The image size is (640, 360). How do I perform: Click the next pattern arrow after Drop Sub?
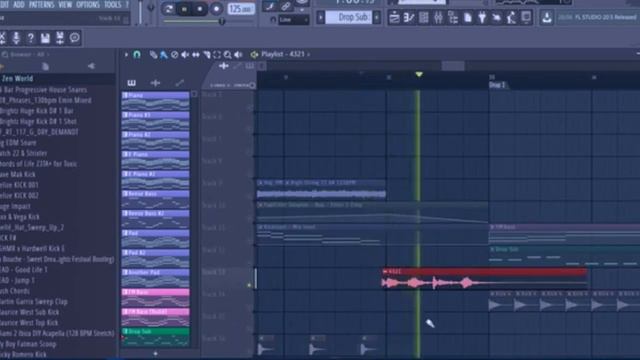coord(377,18)
